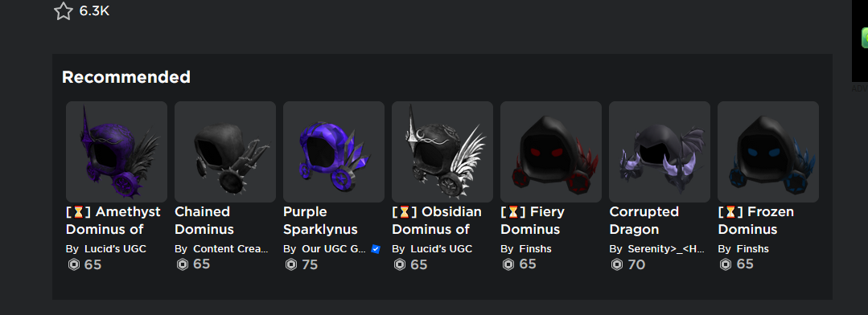The width and height of the screenshot is (868, 315).
Task: Open Obsidian Dominus item thumbnail
Action: pyautogui.click(x=442, y=151)
